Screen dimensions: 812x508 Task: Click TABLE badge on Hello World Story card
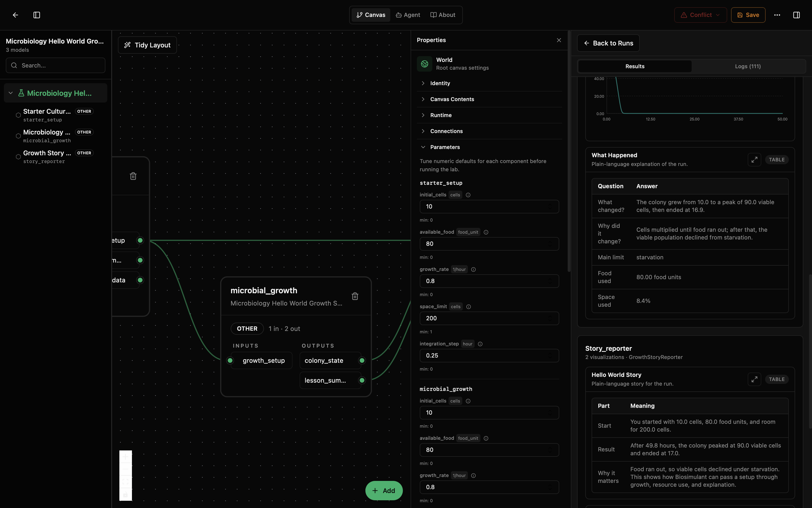[x=776, y=379]
